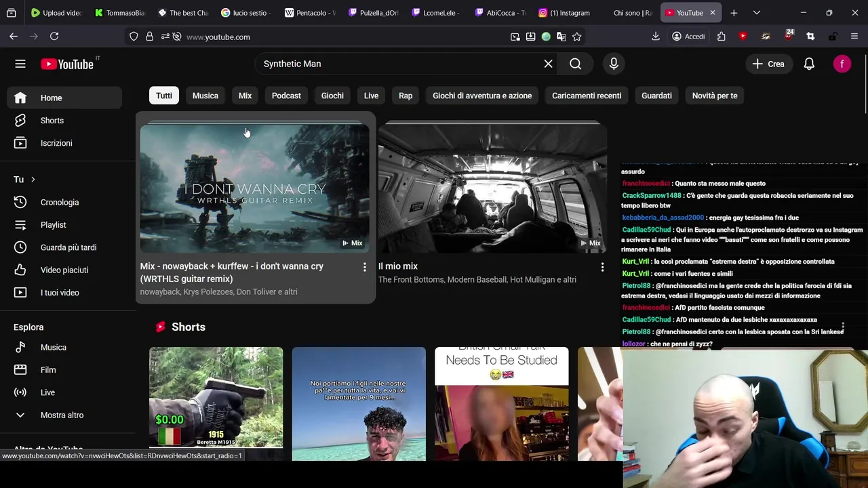Open browser downloads panel

click(x=655, y=37)
